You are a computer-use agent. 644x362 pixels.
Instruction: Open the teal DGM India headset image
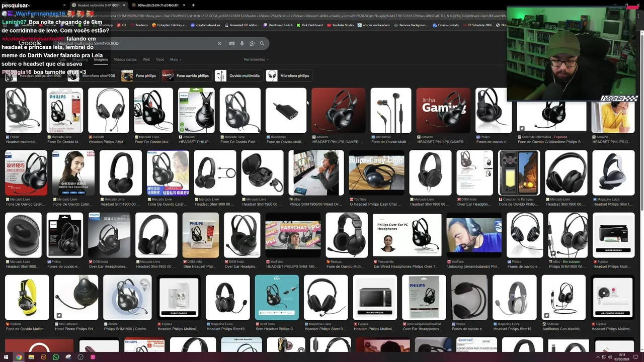[x=277, y=298]
